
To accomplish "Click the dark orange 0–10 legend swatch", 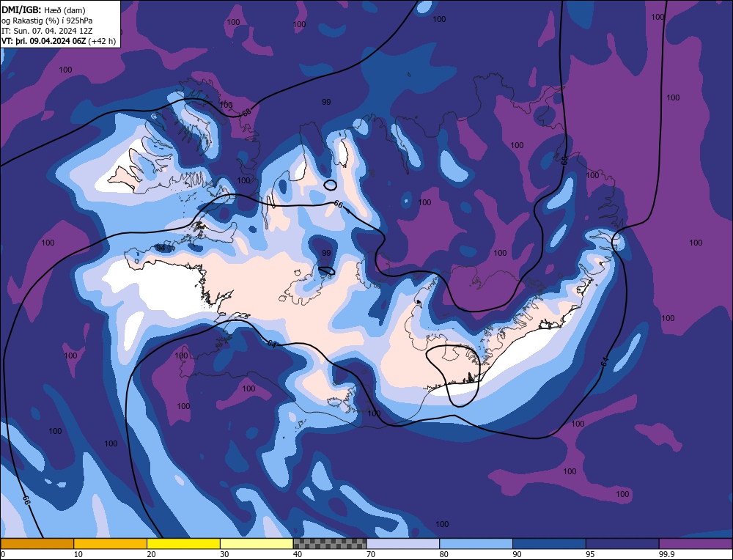I will click(x=37, y=543).
